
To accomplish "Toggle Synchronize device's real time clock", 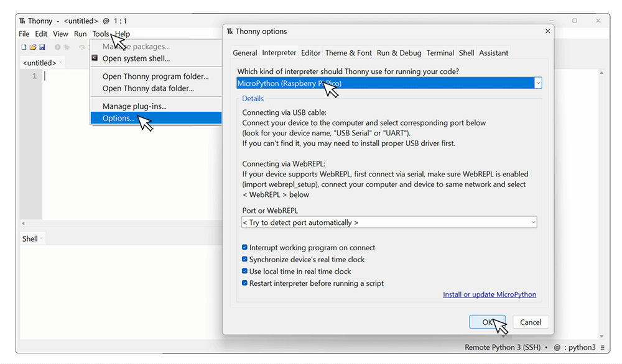I will (x=244, y=259).
